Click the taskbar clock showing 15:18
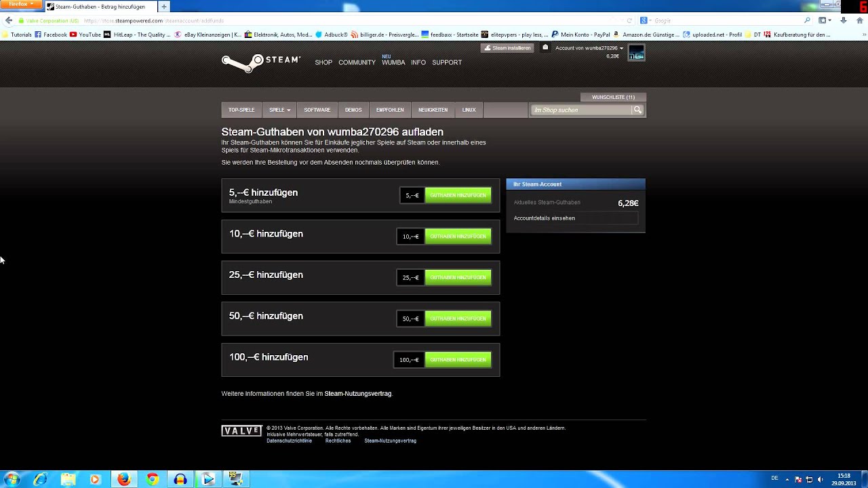Image resolution: width=868 pixels, height=488 pixels. pos(844,479)
